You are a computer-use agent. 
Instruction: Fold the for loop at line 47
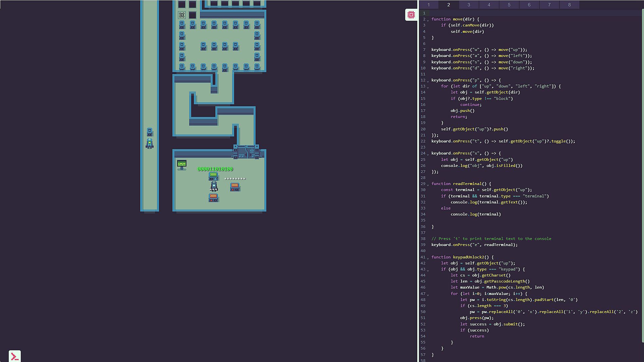click(428, 294)
